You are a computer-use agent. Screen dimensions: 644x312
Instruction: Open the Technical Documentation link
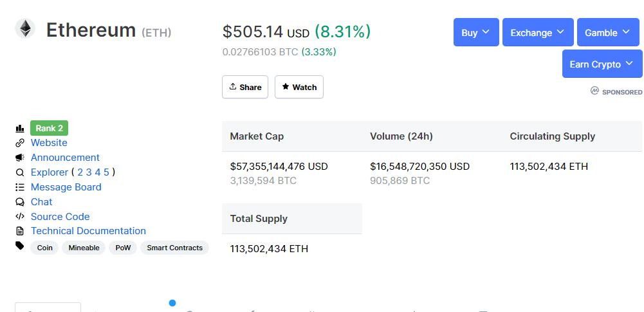click(88, 231)
